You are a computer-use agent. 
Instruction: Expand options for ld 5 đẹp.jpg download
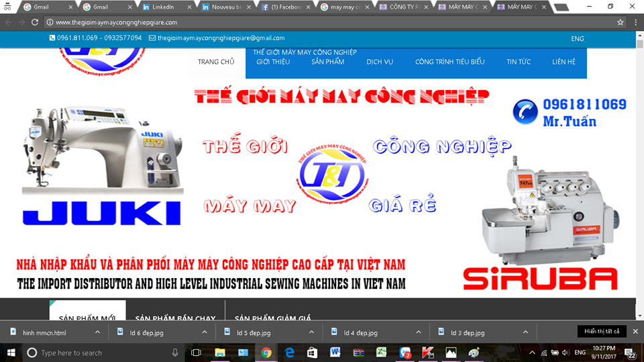tap(311, 332)
